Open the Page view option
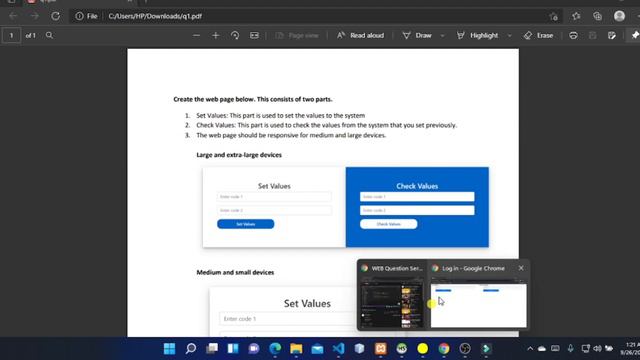Image resolution: width=640 pixels, height=360 pixels. pos(297,36)
